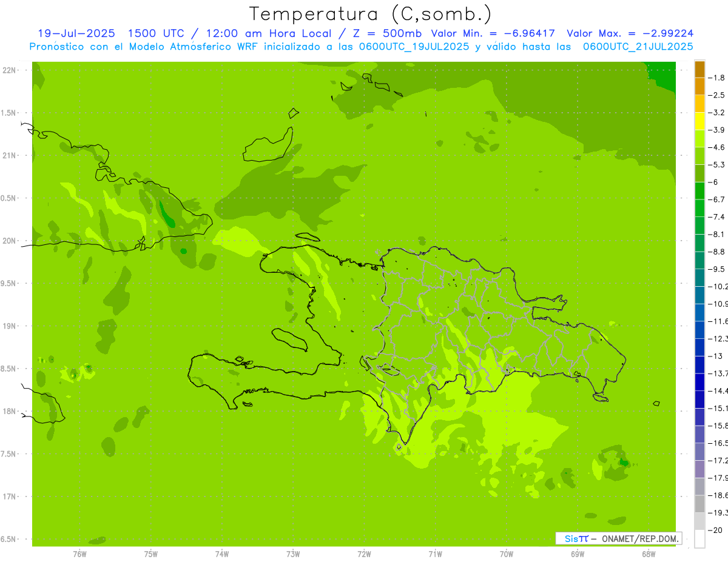728x562 pixels.
Task: Click the '-4.6' colorbar label
Action: [x=717, y=147]
